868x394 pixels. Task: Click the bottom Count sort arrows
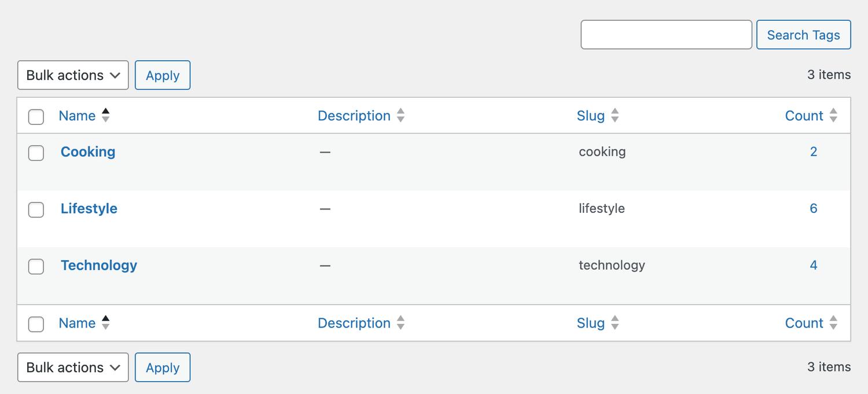(833, 323)
